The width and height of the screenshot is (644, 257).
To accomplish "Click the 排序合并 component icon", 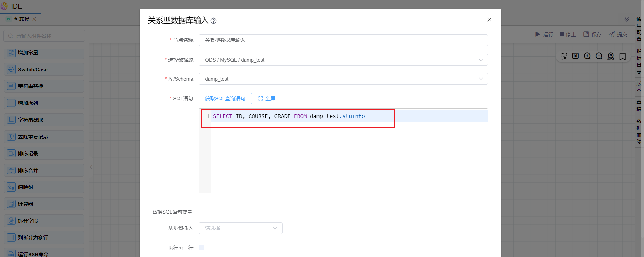I will coord(11,171).
